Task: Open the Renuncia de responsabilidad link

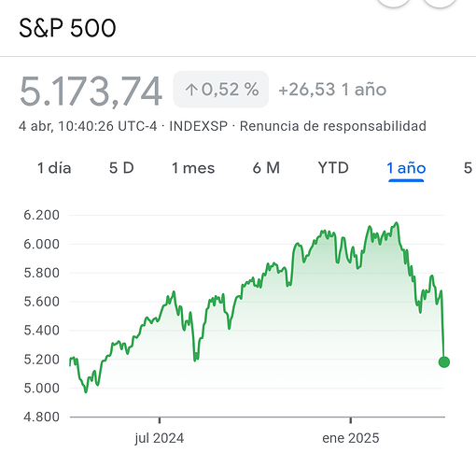Action: pyautogui.click(x=333, y=126)
